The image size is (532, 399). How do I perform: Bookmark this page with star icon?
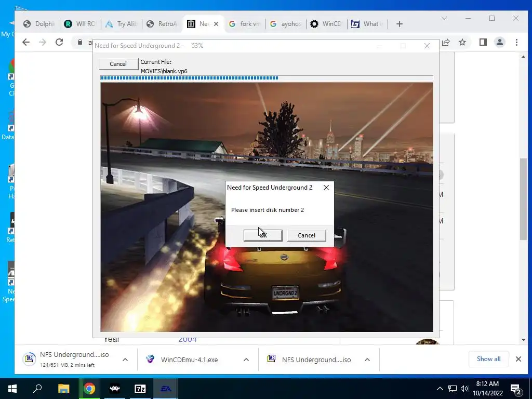pos(462,42)
